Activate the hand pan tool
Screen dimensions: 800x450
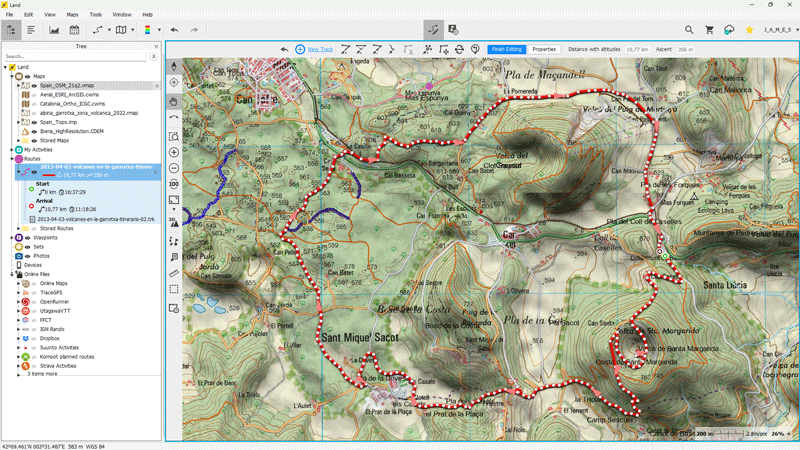click(174, 102)
